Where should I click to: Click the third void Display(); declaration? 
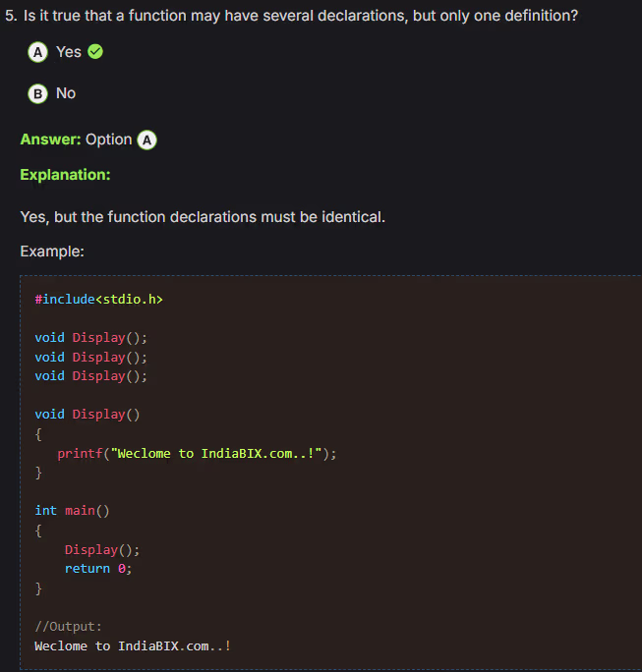pos(90,375)
